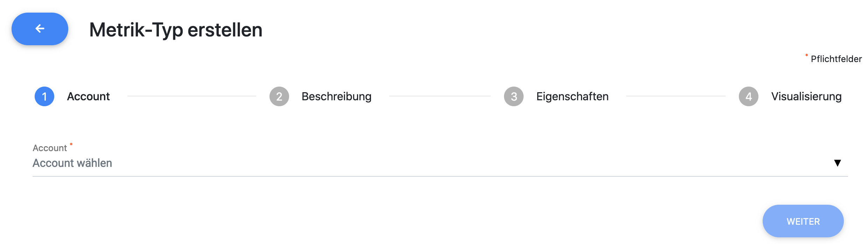Select the step 1 circle icon
868x244 pixels.
tap(44, 96)
